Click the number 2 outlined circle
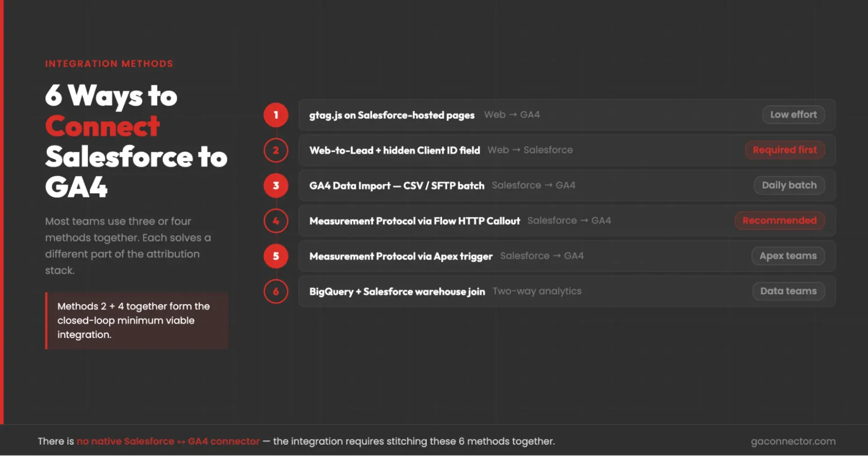 tap(276, 150)
